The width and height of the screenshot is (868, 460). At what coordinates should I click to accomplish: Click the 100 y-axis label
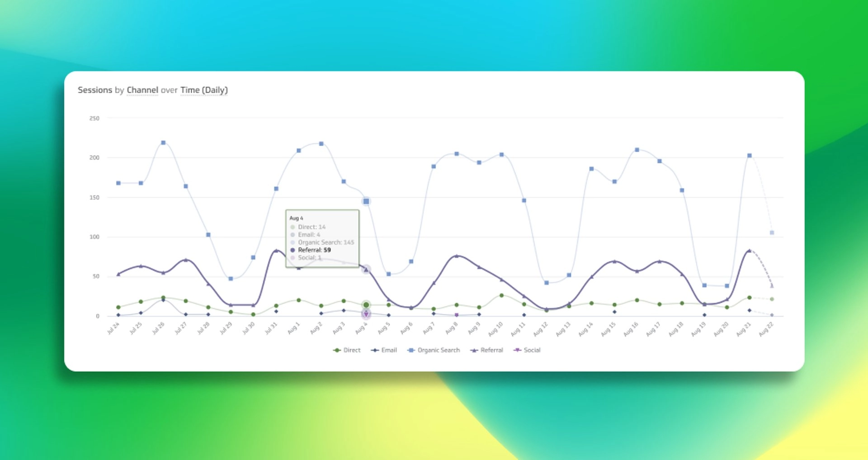tap(94, 237)
